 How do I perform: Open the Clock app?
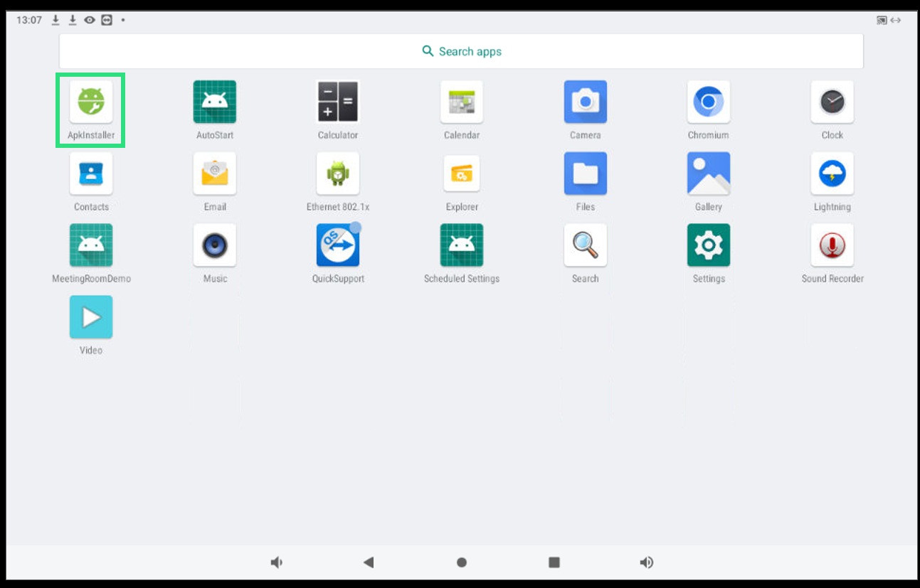tap(832, 102)
